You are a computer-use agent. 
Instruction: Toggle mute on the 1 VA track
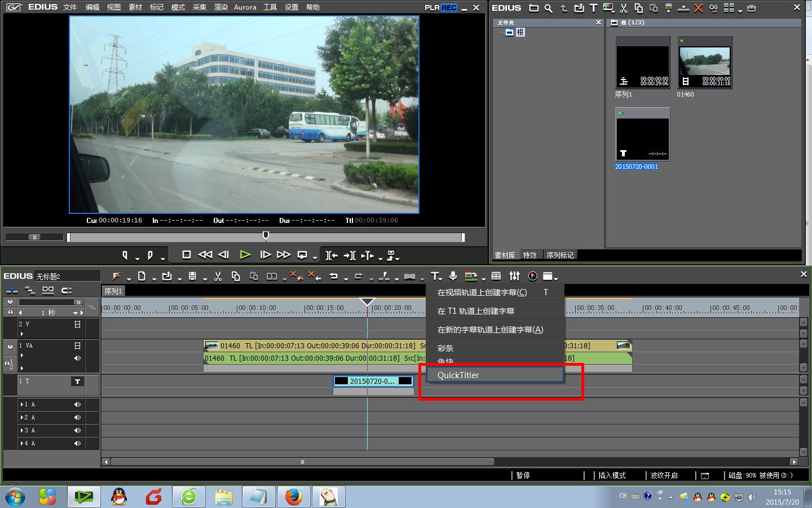(77, 358)
